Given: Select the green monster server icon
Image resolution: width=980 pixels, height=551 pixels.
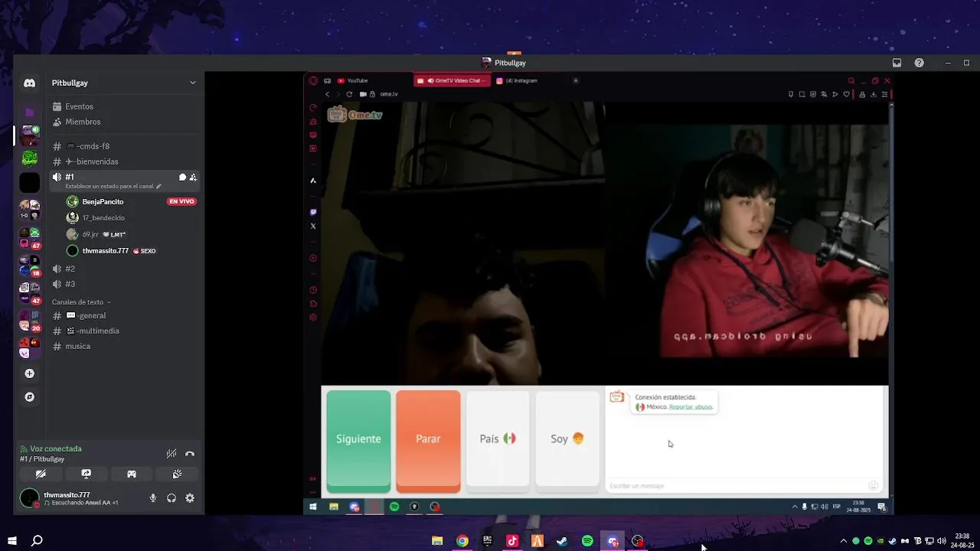Looking at the screenshot, I should (x=29, y=158).
